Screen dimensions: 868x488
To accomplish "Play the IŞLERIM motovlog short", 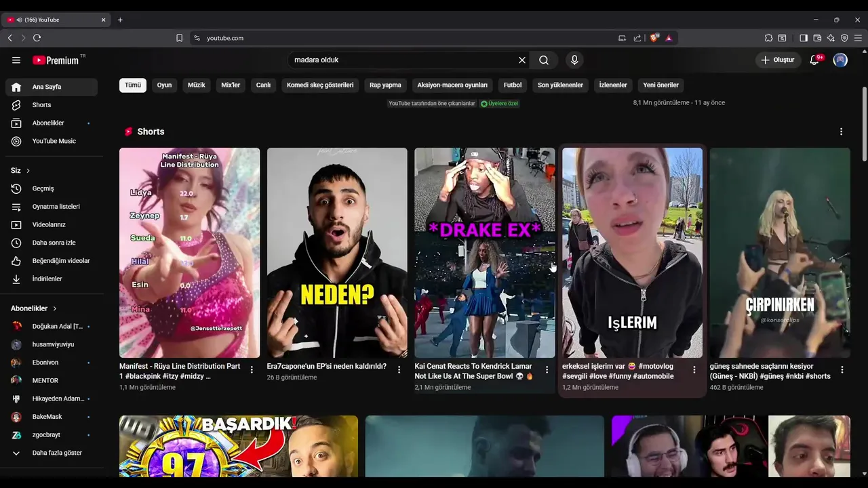I will [x=632, y=253].
